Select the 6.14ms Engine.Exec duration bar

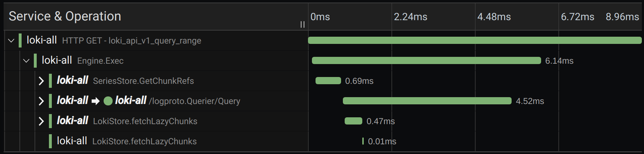point(426,61)
